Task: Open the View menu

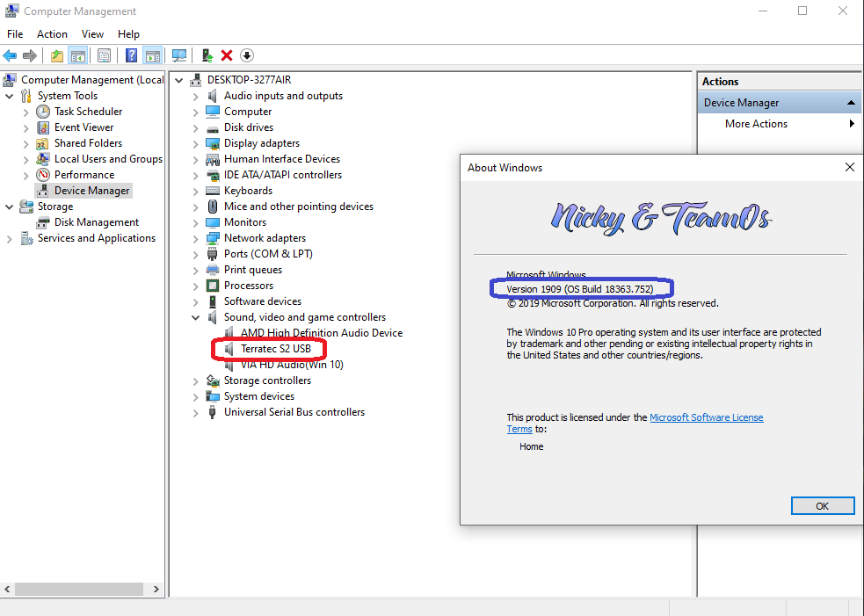Action: pyautogui.click(x=92, y=34)
